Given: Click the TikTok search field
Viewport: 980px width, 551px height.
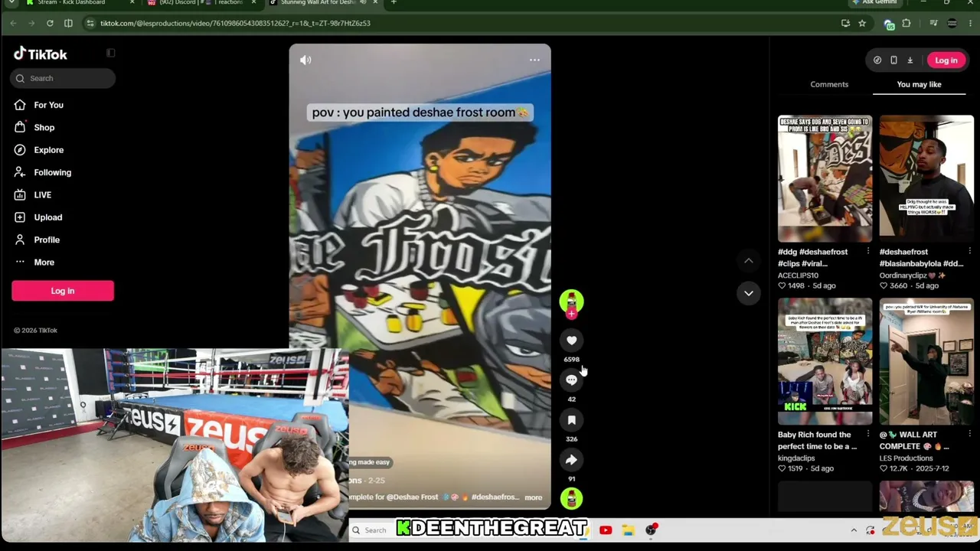Looking at the screenshot, I should tap(63, 78).
